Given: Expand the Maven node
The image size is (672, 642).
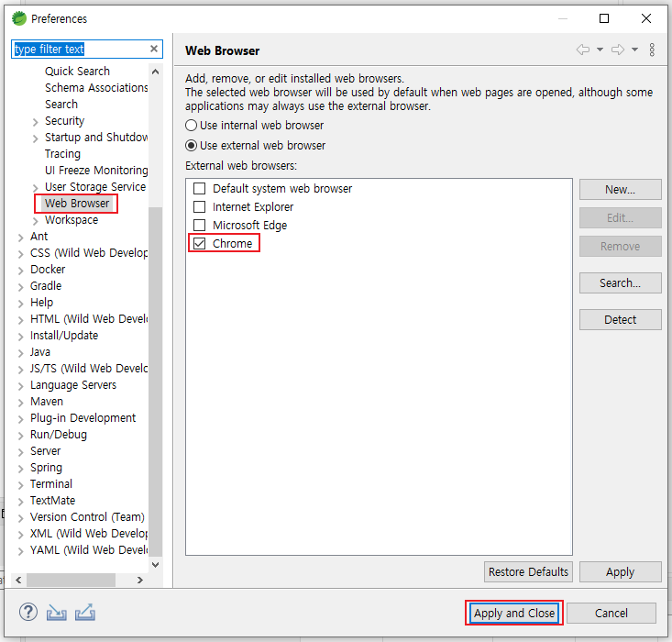Looking at the screenshot, I should [20, 403].
